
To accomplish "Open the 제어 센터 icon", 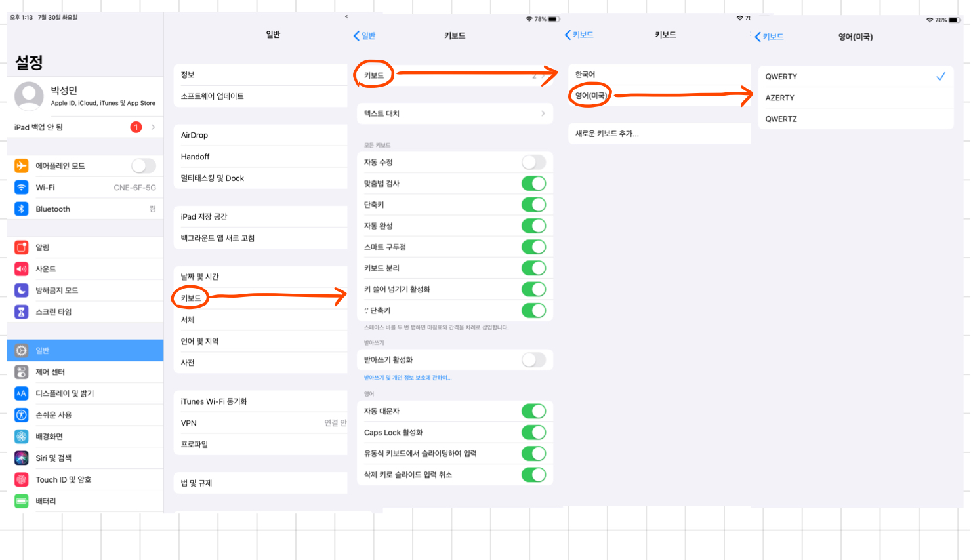I will coord(22,372).
